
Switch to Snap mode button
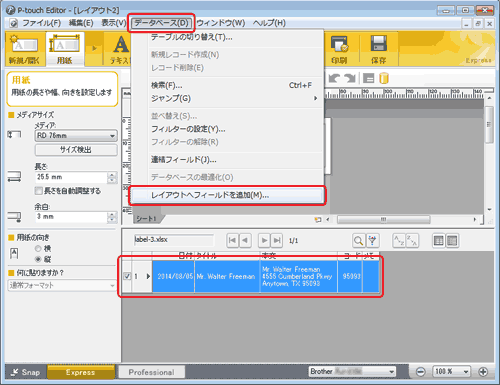(x=26, y=372)
